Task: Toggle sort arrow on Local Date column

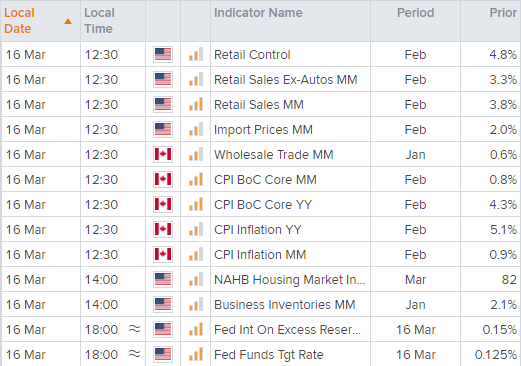Action: pyautogui.click(x=68, y=21)
